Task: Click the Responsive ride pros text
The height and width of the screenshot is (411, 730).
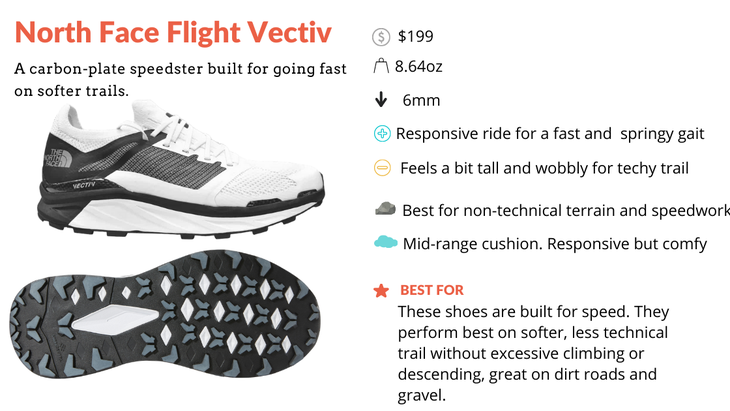Action: (550, 134)
